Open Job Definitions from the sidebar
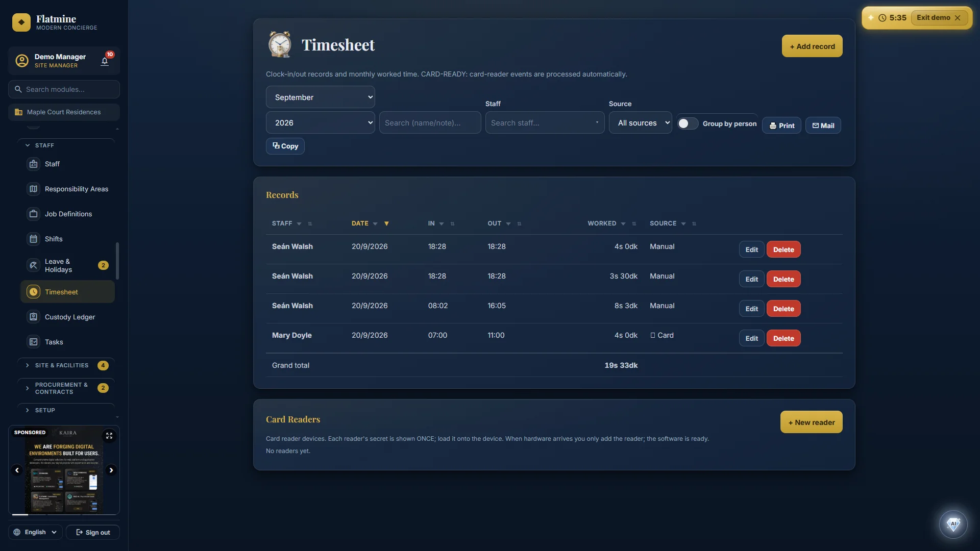Viewport: 980px width, 551px height. 67,214
